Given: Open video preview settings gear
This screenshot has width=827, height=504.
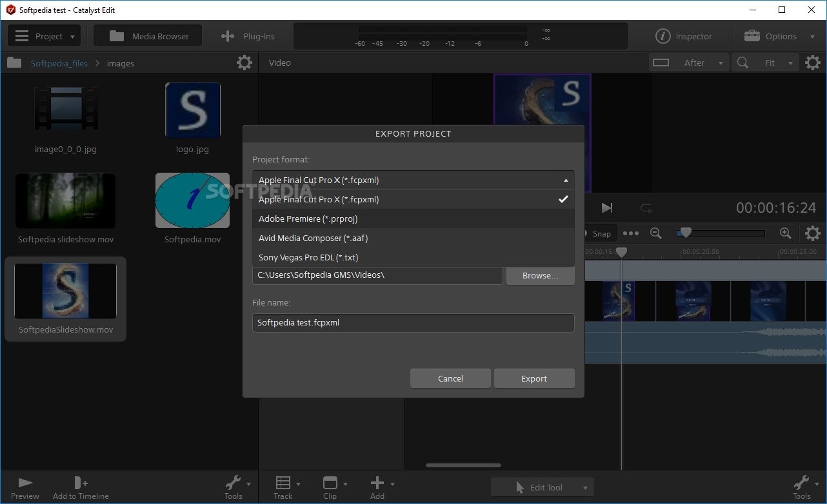Looking at the screenshot, I should [x=813, y=63].
